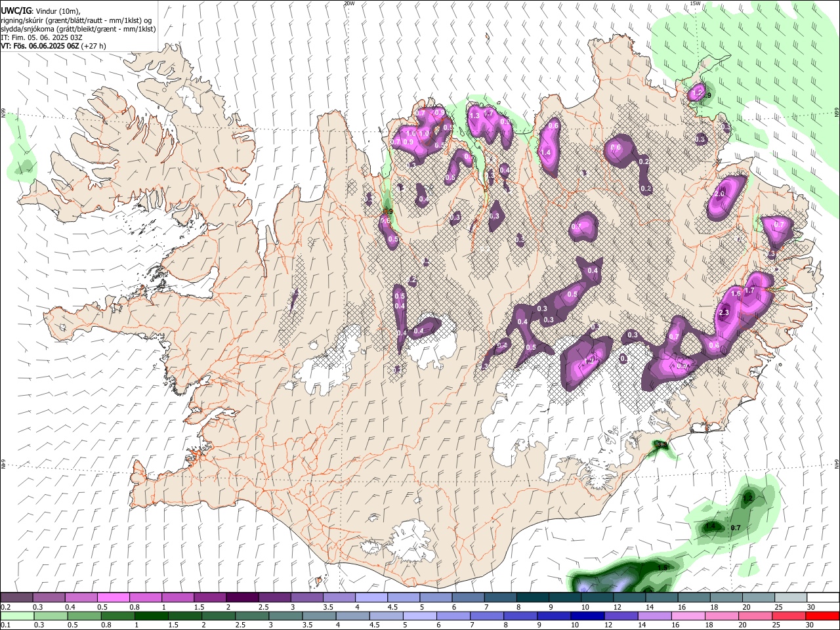This screenshot has height=630, width=840.
Task: Click the violet 12 swatch in the lower legend
Action: [620, 616]
